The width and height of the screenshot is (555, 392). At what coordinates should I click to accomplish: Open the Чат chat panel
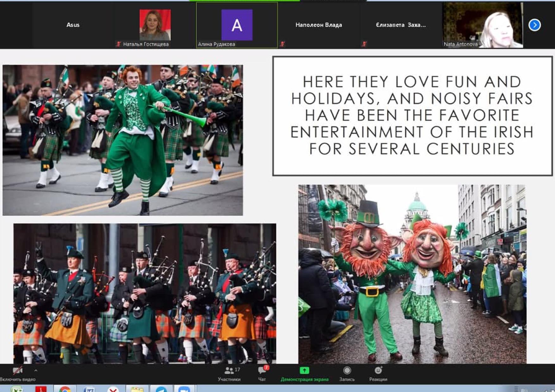click(262, 373)
